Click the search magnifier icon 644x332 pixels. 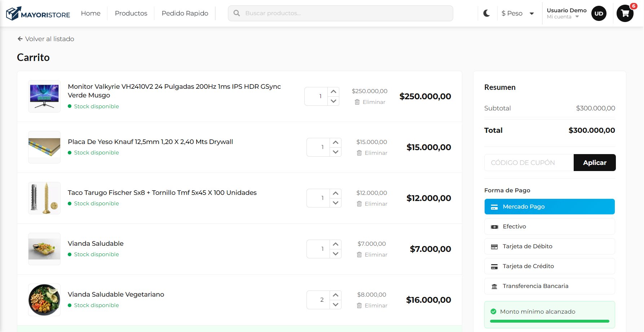point(237,13)
